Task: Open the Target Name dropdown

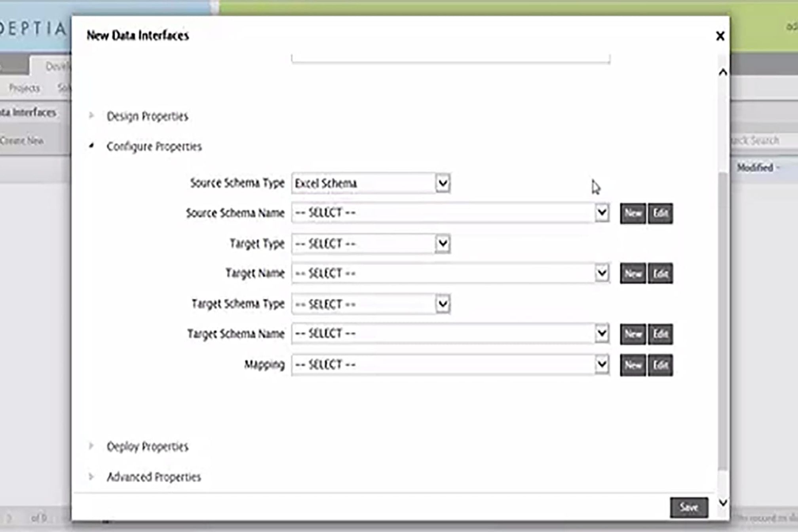Action: pyautogui.click(x=602, y=273)
